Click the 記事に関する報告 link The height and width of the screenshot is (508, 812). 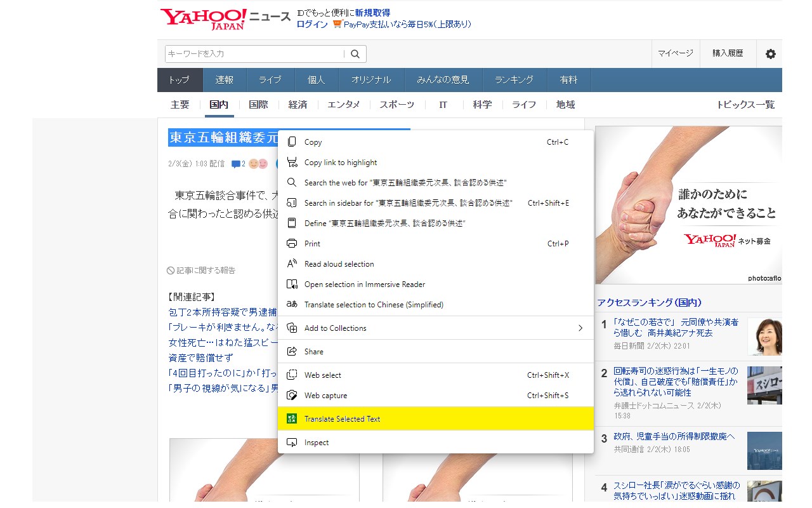201,271
